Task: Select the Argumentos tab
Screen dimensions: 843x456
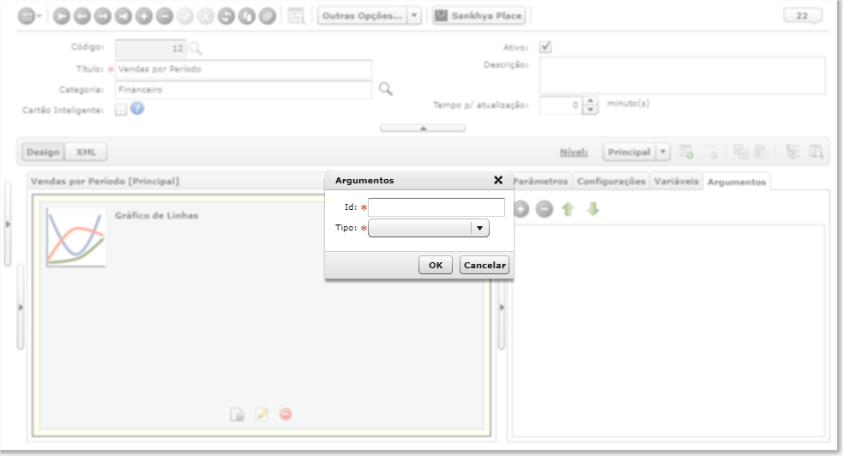Action: coord(737,182)
